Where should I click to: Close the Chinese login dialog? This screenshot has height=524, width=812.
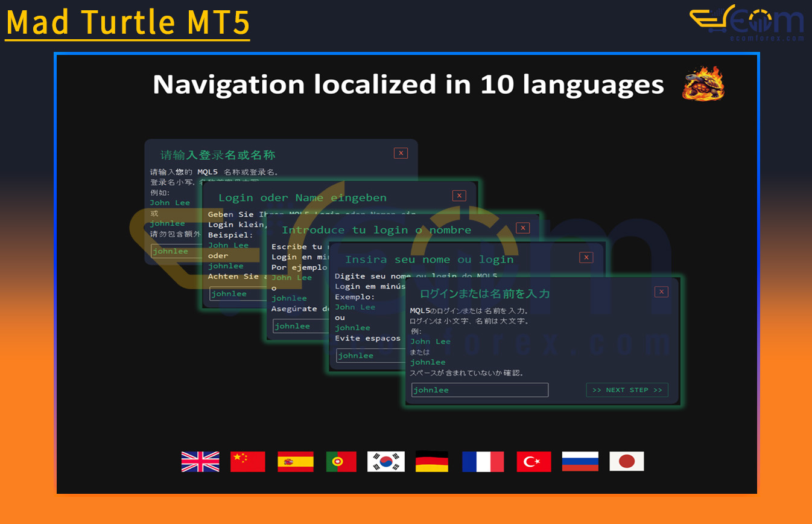(x=401, y=153)
